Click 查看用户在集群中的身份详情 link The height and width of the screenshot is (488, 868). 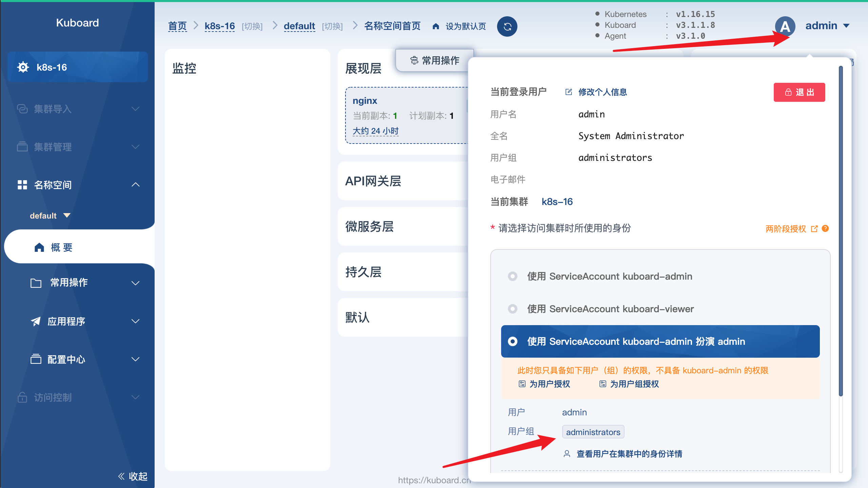coord(629,454)
